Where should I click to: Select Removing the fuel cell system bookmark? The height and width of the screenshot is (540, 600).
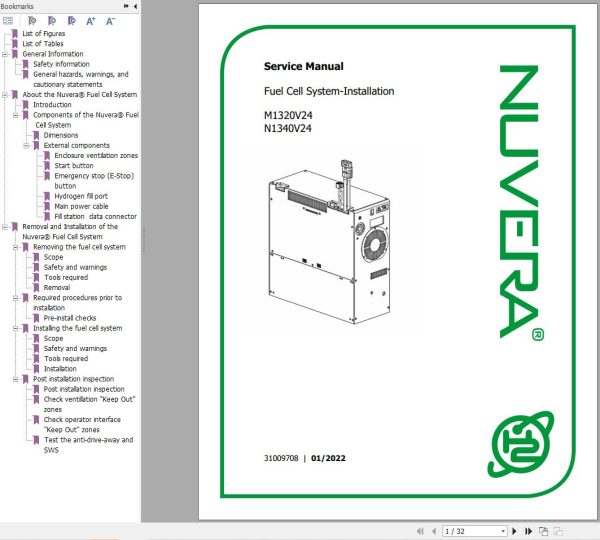tap(79, 247)
